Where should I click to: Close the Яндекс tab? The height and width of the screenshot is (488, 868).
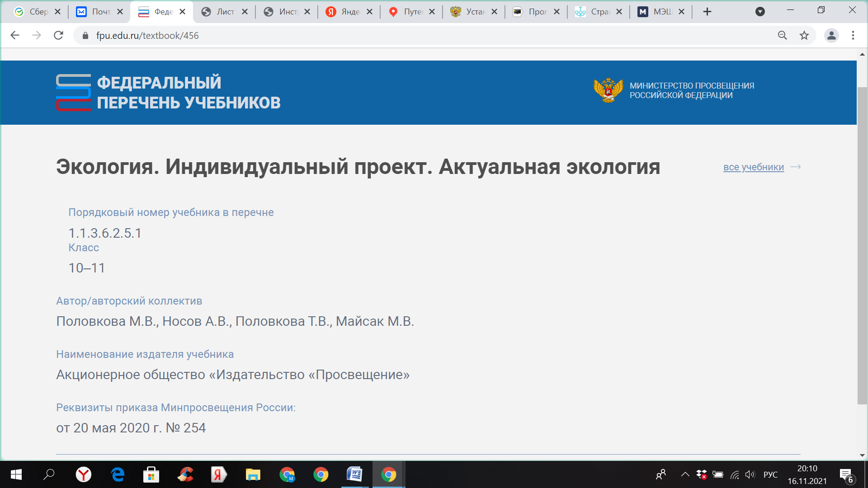point(369,12)
